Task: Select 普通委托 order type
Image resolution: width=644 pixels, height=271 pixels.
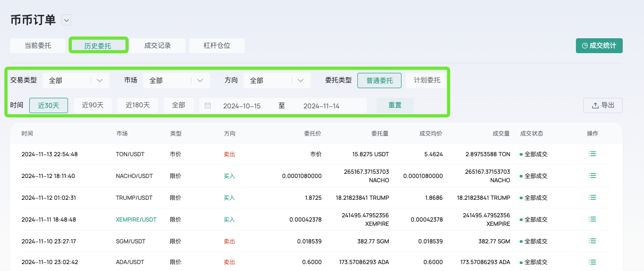Action: (x=379, y=80)
